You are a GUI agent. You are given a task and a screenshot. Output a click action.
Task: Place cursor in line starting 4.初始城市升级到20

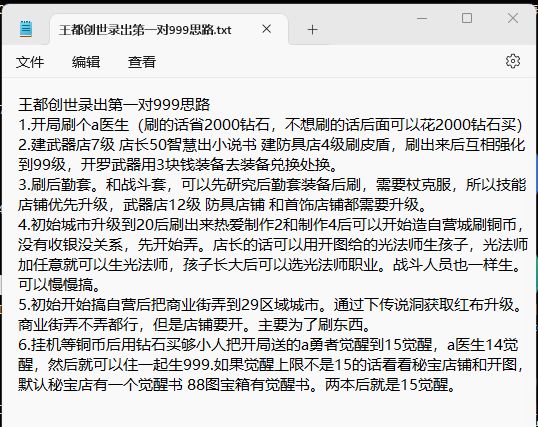[x=271, y=225]
